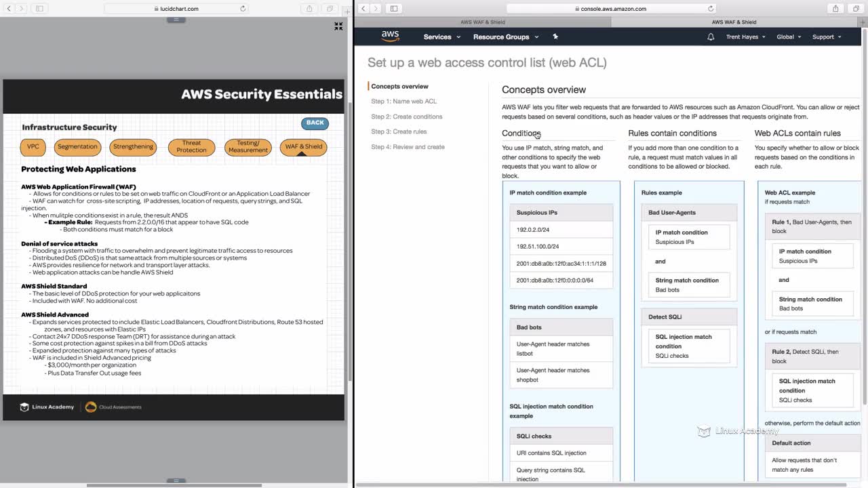Open Concepts overview in the setup steps
This screenshot has width=868, height=488.
pyautogui.click(x=399, y=86)
